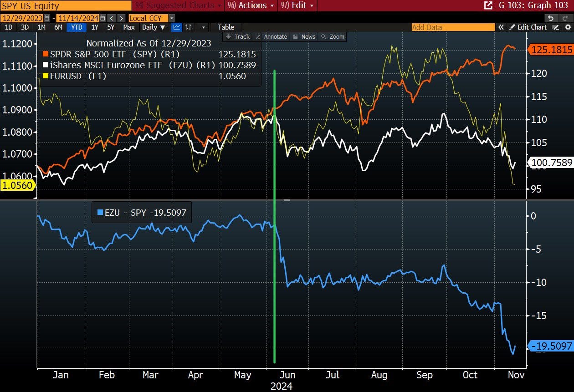Viewport: 574px width, 392px height.
Task: Click the Track crosshair tool
Action: pyautogui.click(x=237, y=36)
